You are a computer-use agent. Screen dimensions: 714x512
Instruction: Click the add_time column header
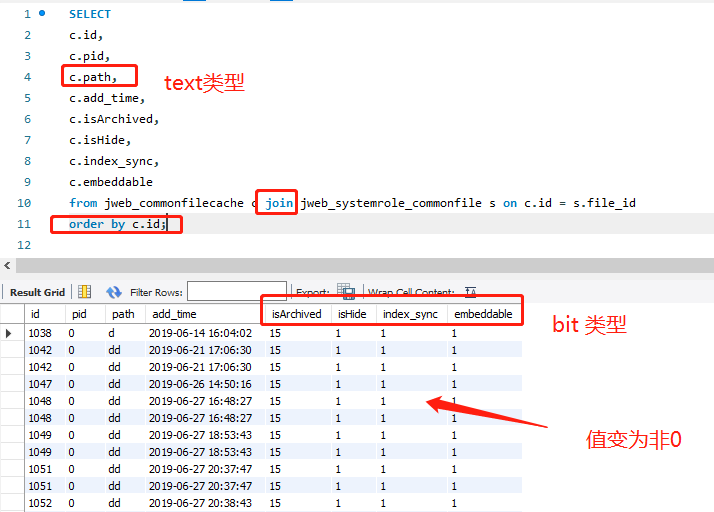point(173,314)
